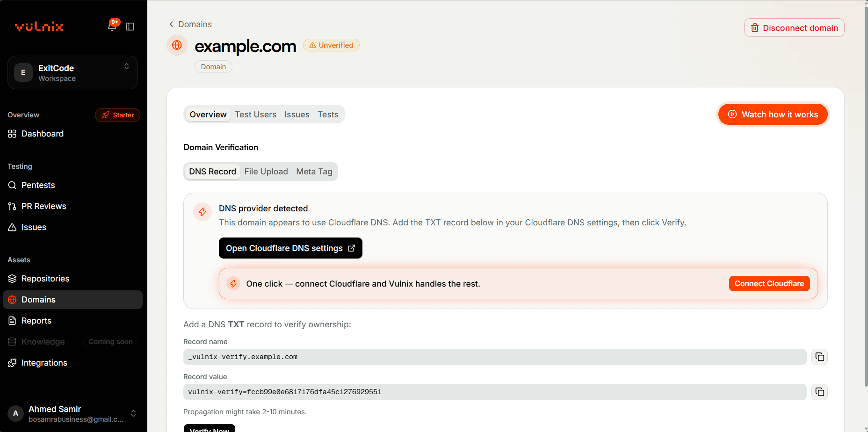Image resolution: width=868 pixels, height=432 pixels.
Task: Click the Vulnix logo
Action: point(39,27)
